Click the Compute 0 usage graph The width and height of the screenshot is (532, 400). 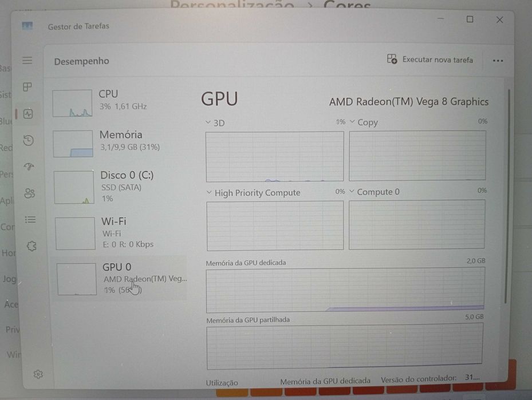coord(417,224)
